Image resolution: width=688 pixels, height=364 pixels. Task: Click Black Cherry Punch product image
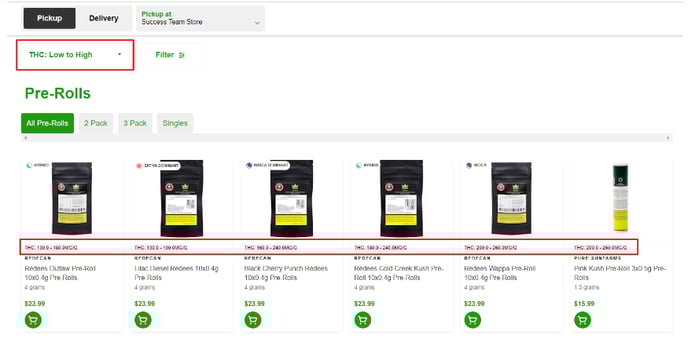pyautogui.click(x=291, y=198)
